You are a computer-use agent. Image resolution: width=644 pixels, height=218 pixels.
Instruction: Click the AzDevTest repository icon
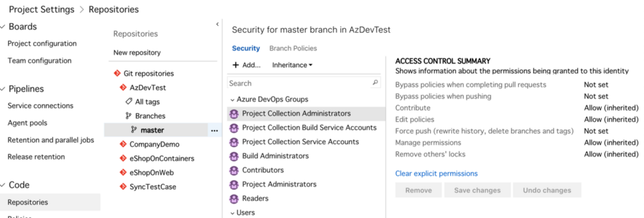123,87
